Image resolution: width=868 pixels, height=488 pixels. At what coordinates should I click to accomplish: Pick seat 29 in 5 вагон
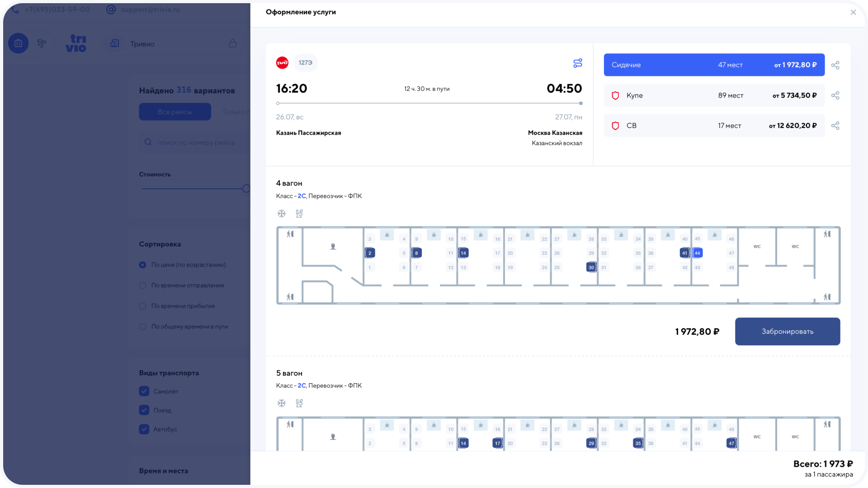591,443
